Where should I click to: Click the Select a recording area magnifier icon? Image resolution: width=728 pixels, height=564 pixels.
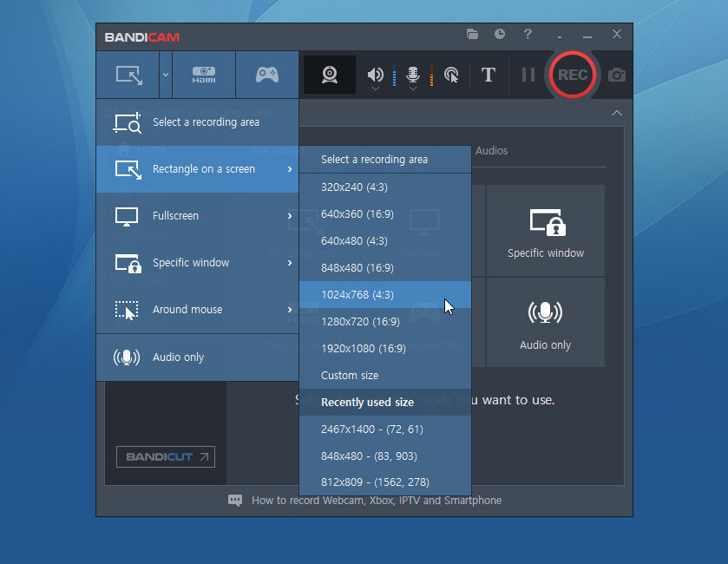128,122
